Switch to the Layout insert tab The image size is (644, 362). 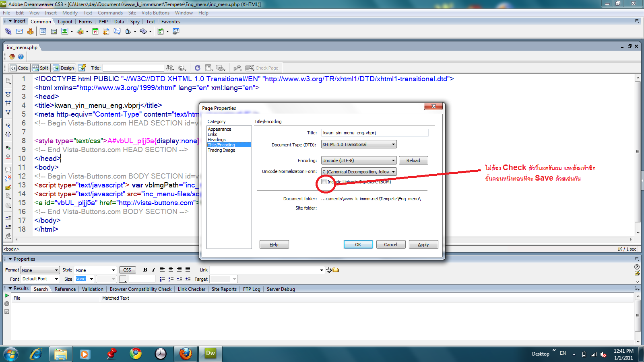pyautogui.click(x=65, y=22)
